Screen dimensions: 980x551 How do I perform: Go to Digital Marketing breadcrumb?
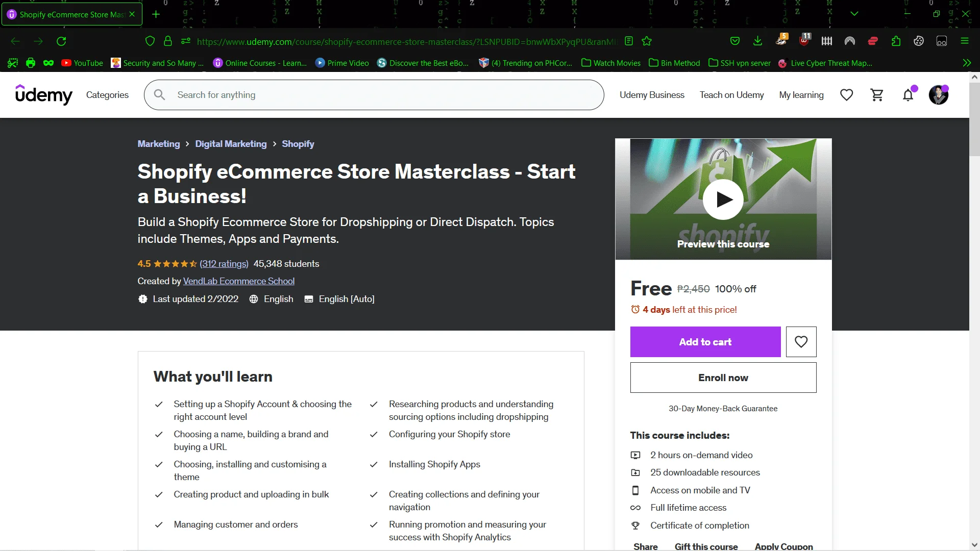pyautogui.click(x=231, y=144)
